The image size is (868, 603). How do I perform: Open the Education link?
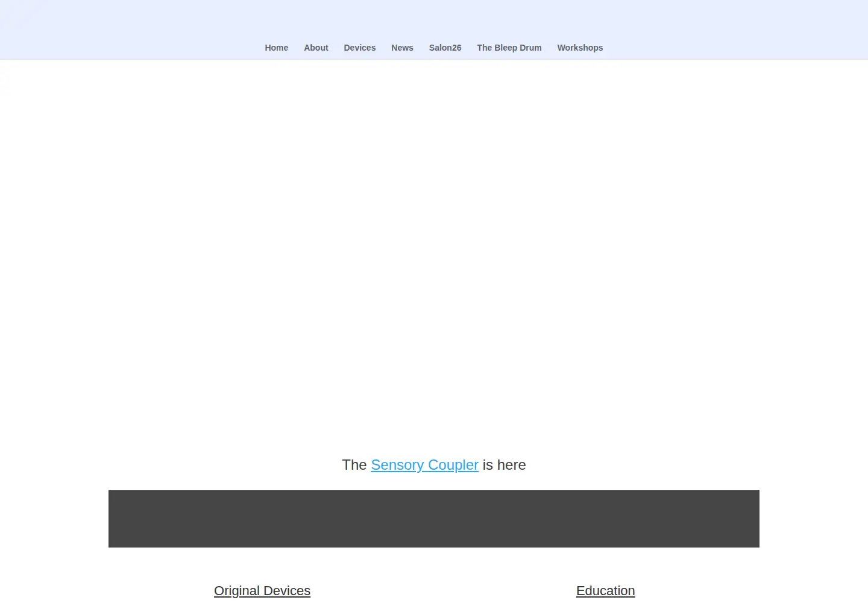606,591
